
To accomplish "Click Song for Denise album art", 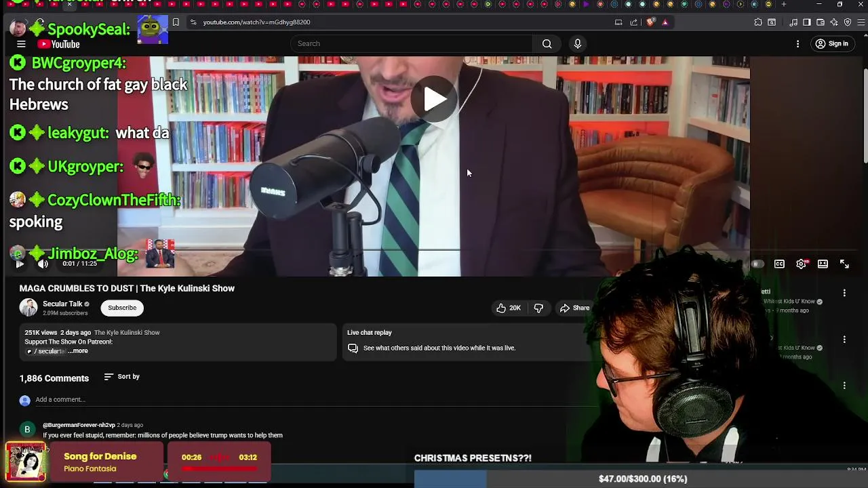I will [x=26, y=462].
